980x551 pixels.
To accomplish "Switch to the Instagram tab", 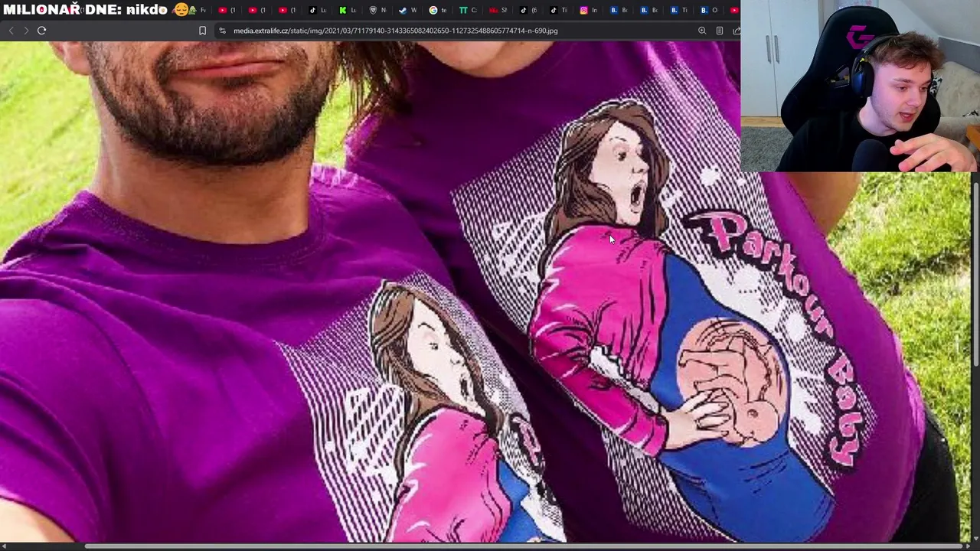I will click(x=589, y=10).
